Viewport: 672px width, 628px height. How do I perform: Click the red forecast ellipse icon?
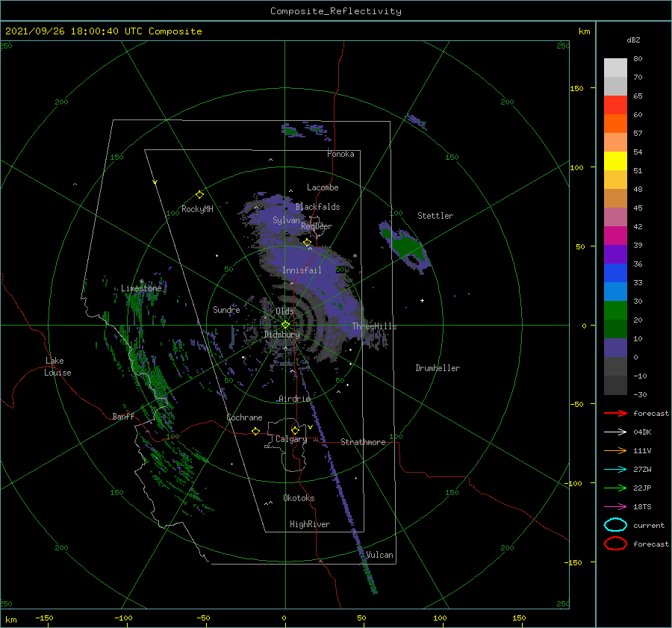(x=615, y=544)
